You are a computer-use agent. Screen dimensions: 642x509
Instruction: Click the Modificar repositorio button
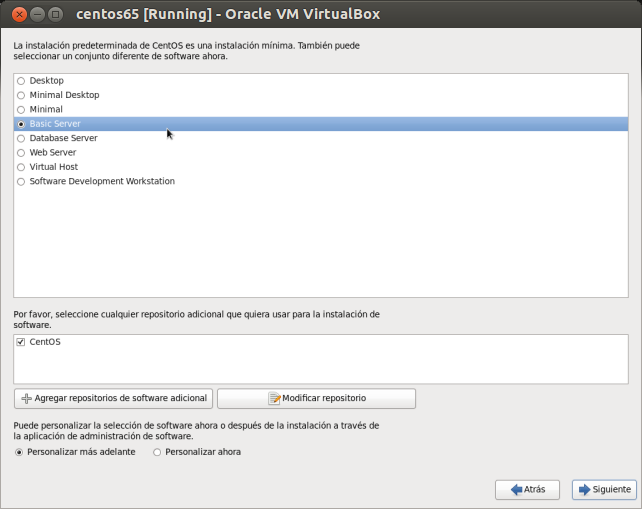[316, 398]
